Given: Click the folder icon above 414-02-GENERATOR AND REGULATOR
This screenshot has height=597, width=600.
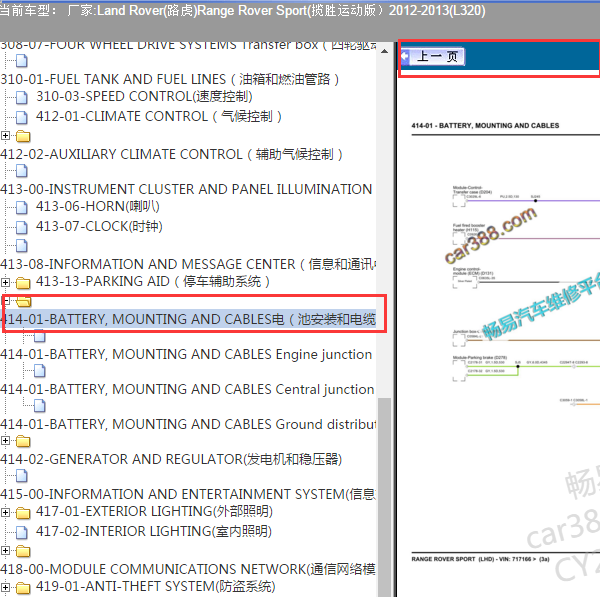Looking at the screenshot, I should pos(23,441).
